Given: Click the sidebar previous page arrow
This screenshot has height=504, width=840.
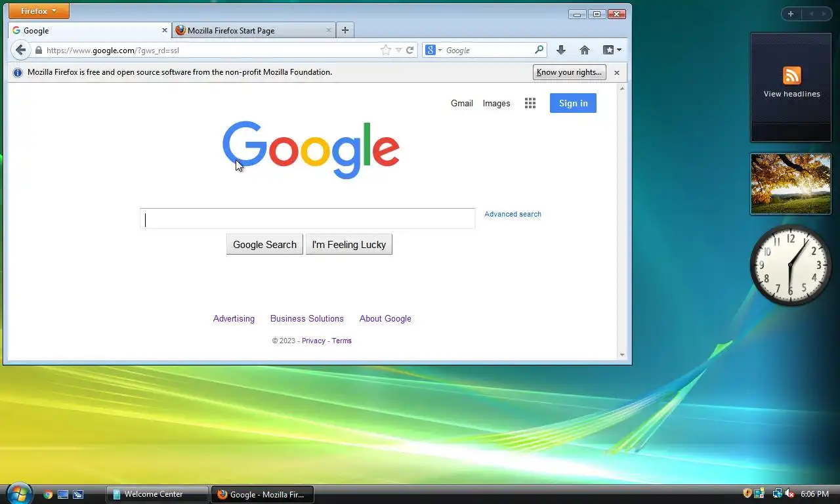Looking at the screenshot, I should (x=810, y=14).
